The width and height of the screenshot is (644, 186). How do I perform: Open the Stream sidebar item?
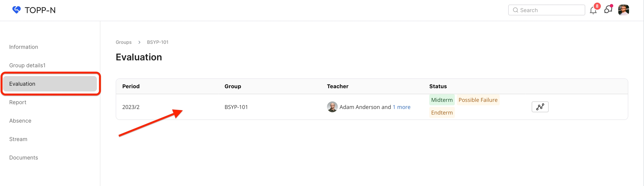(x=18, y=139)
